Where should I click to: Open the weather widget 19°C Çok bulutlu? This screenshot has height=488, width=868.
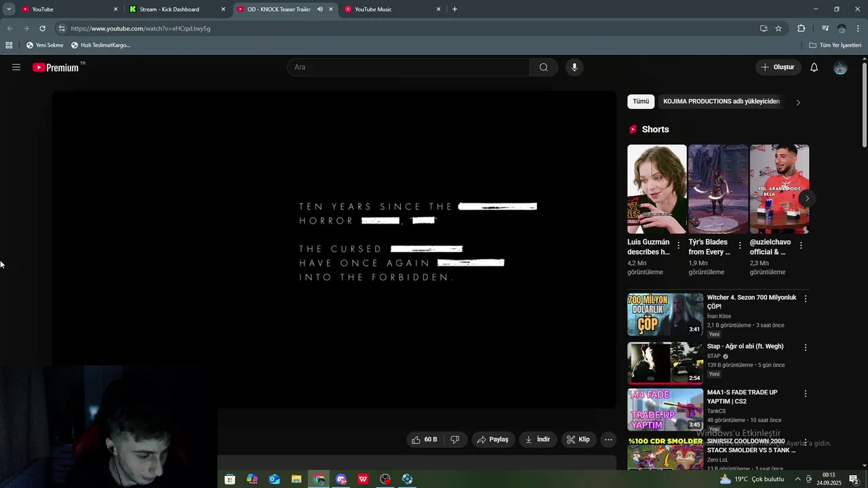tap(752, 479)
